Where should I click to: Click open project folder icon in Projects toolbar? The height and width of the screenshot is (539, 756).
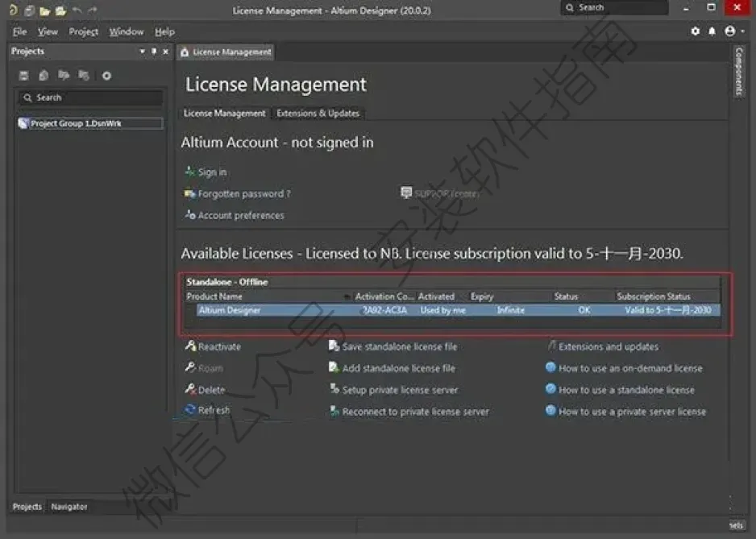[x=64, y=75]
